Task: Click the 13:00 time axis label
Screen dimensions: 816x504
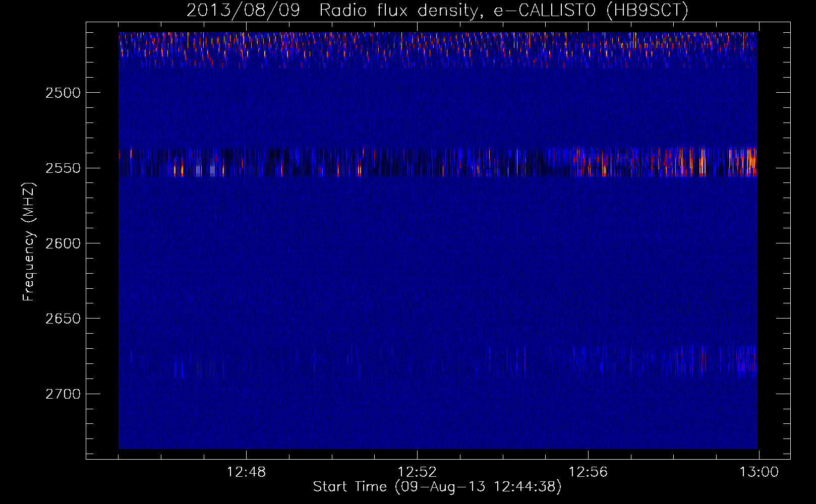Action: [759, 472]
